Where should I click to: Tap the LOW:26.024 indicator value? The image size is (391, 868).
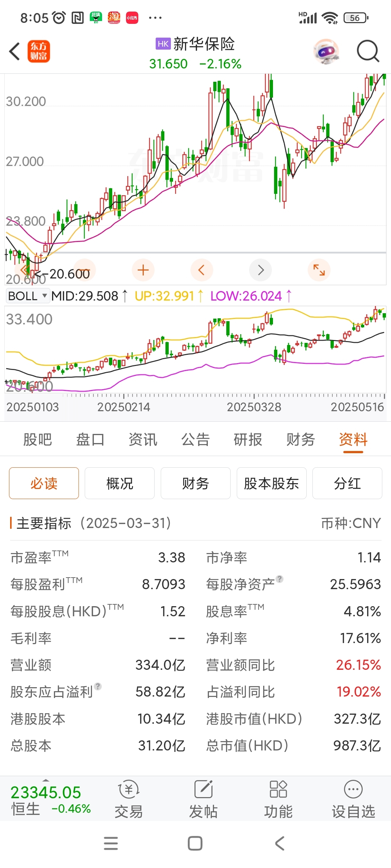tap(251, 296)
